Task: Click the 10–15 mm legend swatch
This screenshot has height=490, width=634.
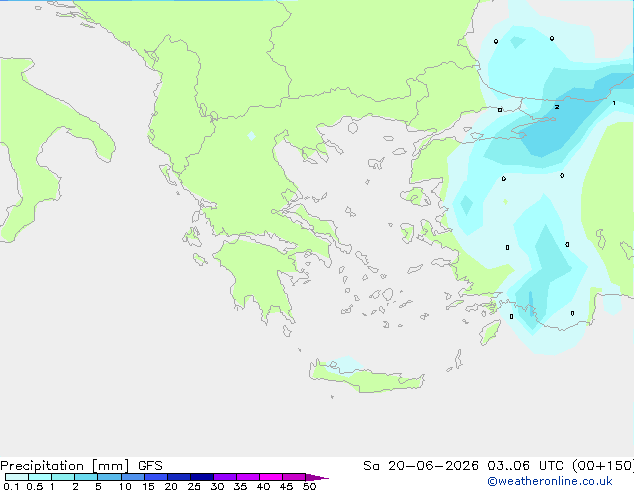Action: pyautogui.click(x=132, y=477)
